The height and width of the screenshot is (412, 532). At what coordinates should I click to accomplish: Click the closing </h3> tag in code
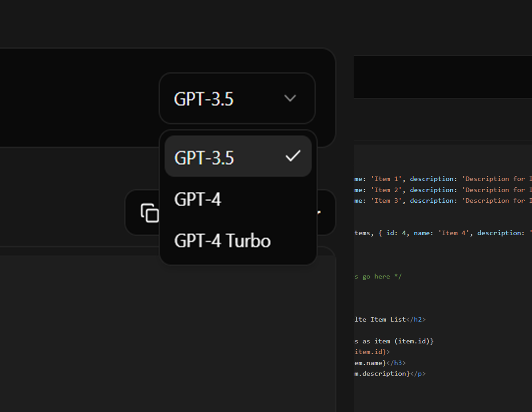396,363
